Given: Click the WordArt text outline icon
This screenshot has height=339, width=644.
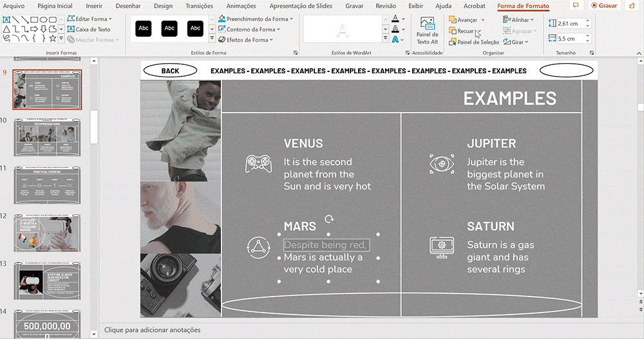Looking at the screenshot, I should pyautogui.click(x=395, y=29).
